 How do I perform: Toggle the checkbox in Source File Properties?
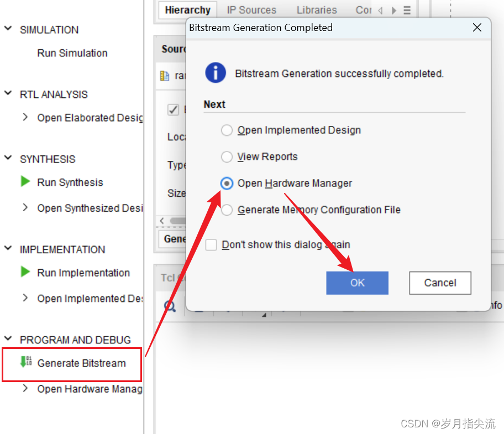174,109
